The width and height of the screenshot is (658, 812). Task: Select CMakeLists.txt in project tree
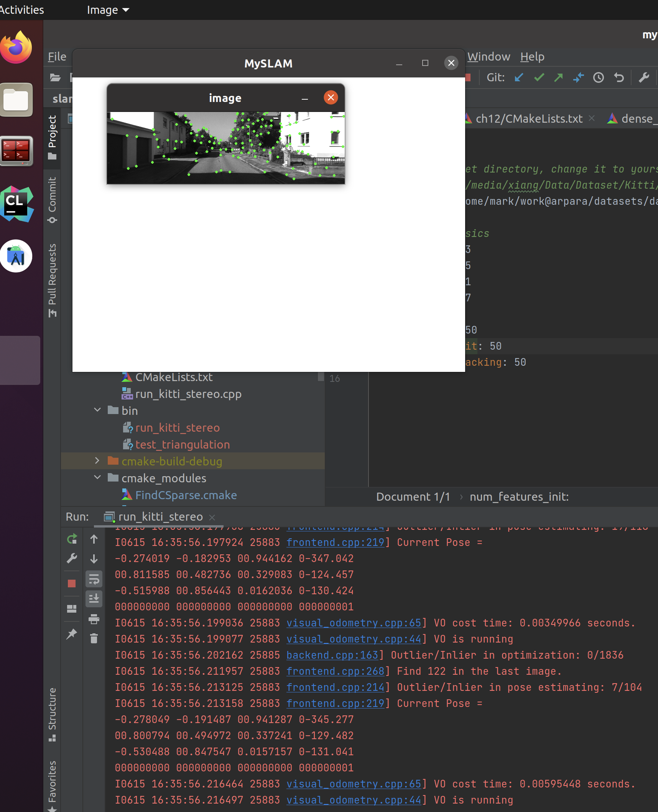(x=174, y=377)
